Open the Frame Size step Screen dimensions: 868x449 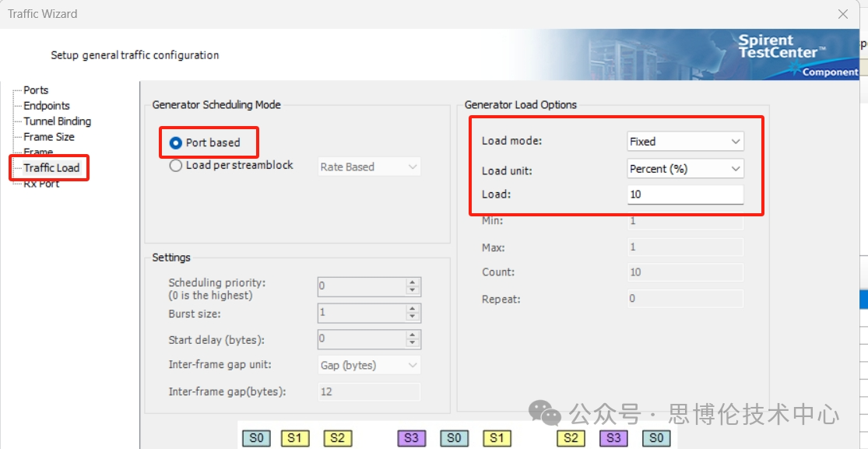pos(49,137)
